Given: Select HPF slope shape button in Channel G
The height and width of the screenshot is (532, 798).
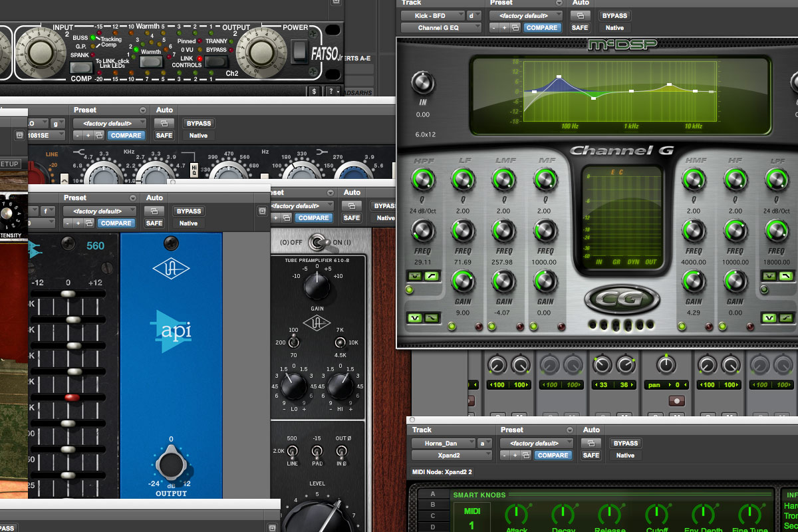Looking at the screenshot, I should (430, 275).
